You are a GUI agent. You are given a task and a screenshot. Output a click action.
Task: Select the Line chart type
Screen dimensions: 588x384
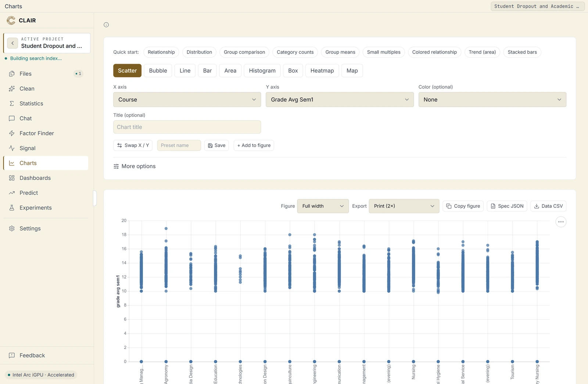[x=185, y=70]
